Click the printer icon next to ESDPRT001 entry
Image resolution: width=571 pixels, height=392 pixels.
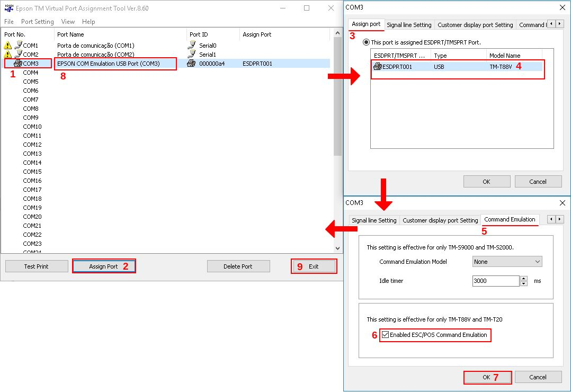pyautogui.click(x=378, y=66)
